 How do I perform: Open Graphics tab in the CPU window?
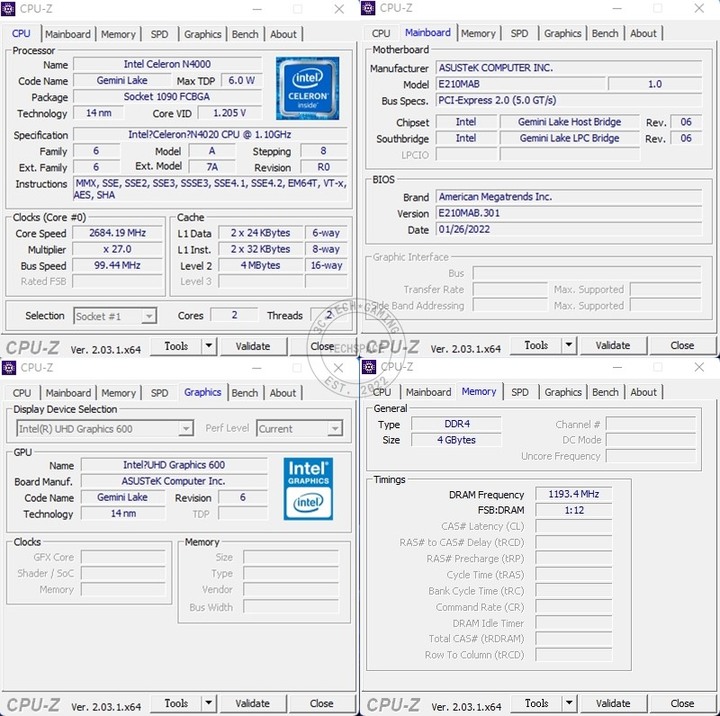tap(202, 34)
